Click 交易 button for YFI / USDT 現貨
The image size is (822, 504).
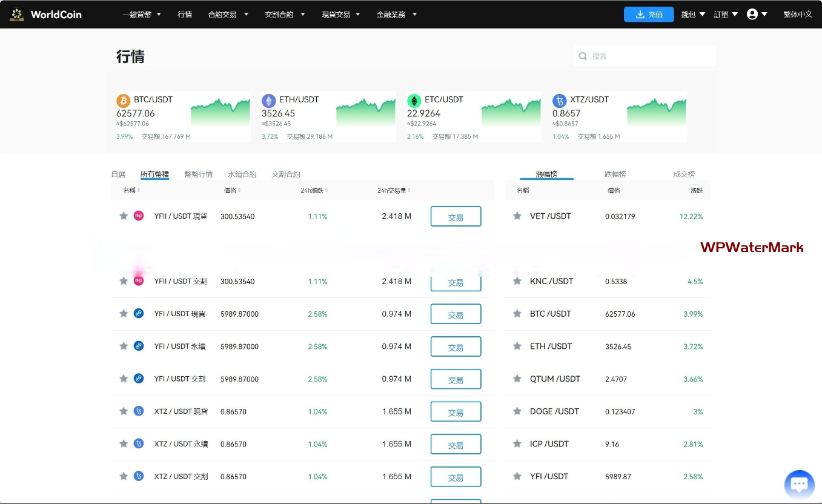(456, 314)
